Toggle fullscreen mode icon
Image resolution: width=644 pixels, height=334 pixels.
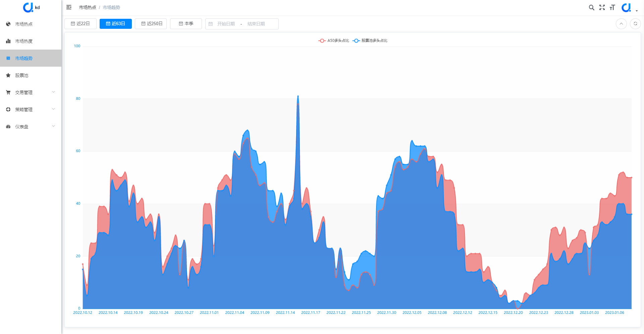(602, 7)
